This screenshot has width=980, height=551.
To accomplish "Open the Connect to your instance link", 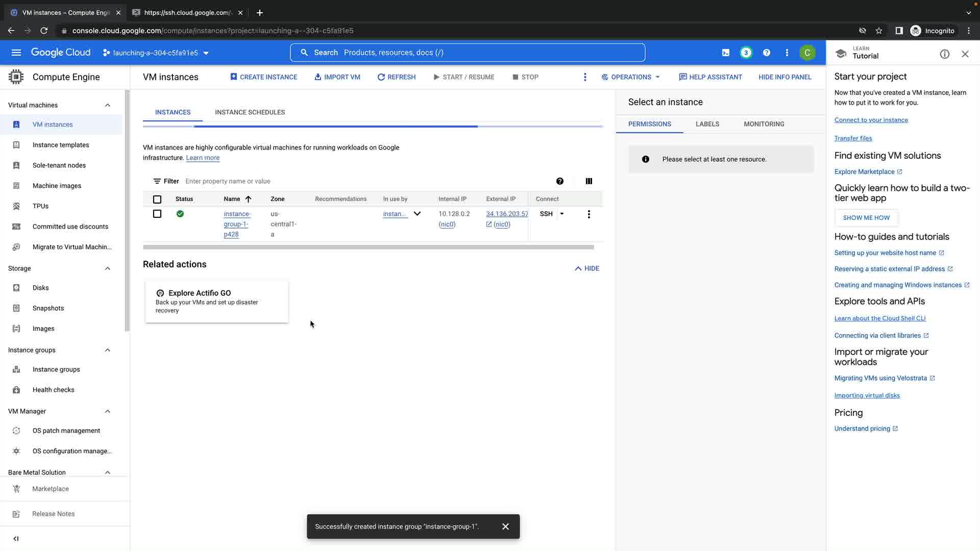I will click(871, 120).
